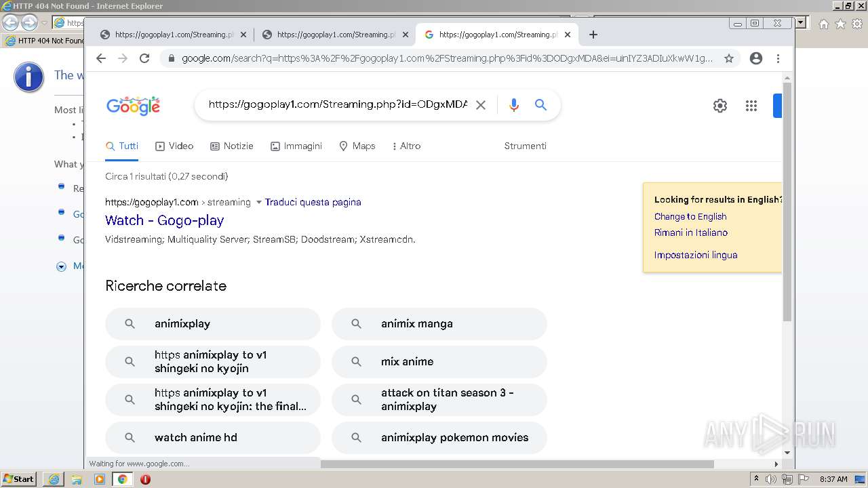
Task: Click Traduci questa pagina link
Action: coord(313,202)
